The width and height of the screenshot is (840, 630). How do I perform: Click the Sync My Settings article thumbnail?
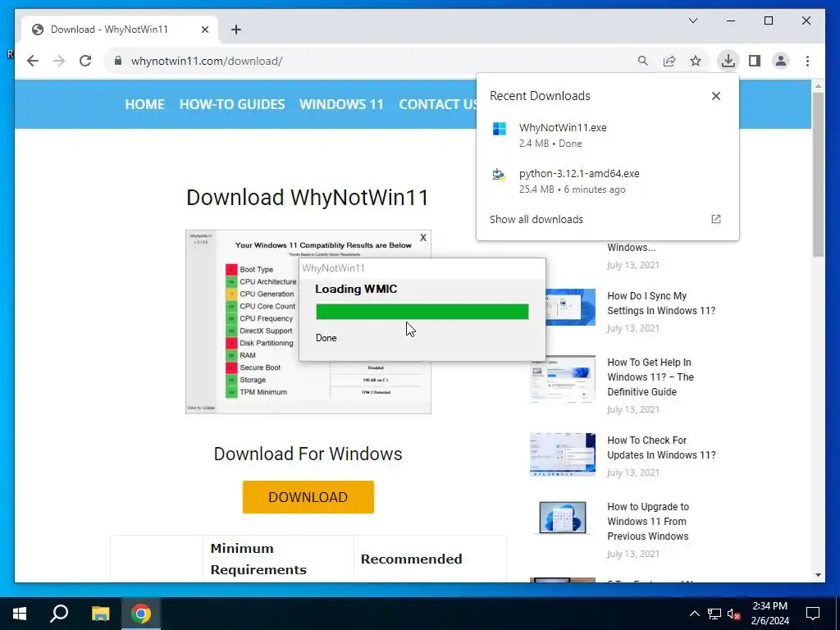(x=571, y=307)
